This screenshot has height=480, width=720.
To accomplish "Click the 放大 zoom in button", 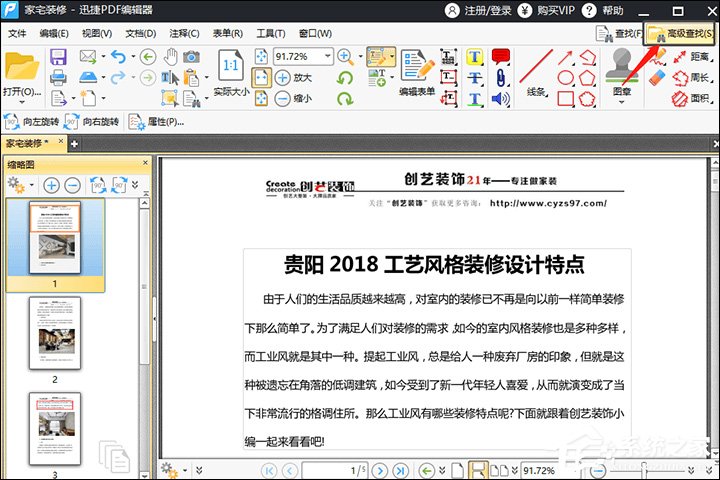I will pos(294,78).
